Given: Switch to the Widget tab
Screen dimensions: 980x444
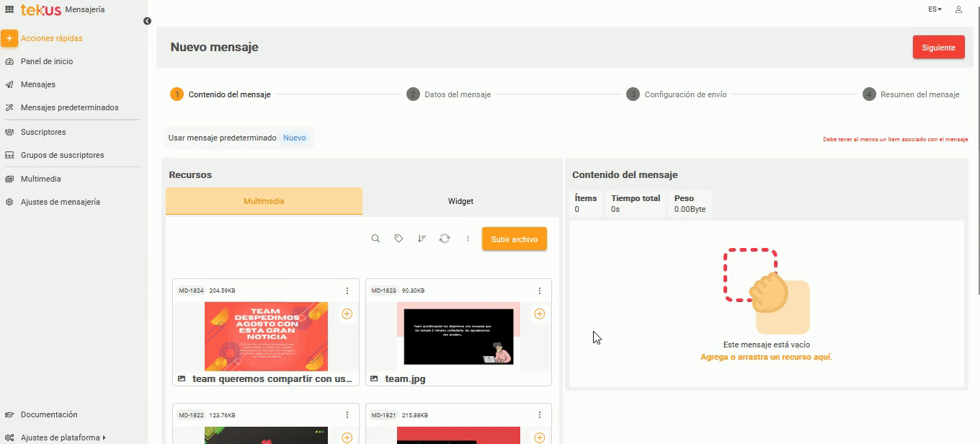Looking at the screenshot, I should (x=460, y=202).
